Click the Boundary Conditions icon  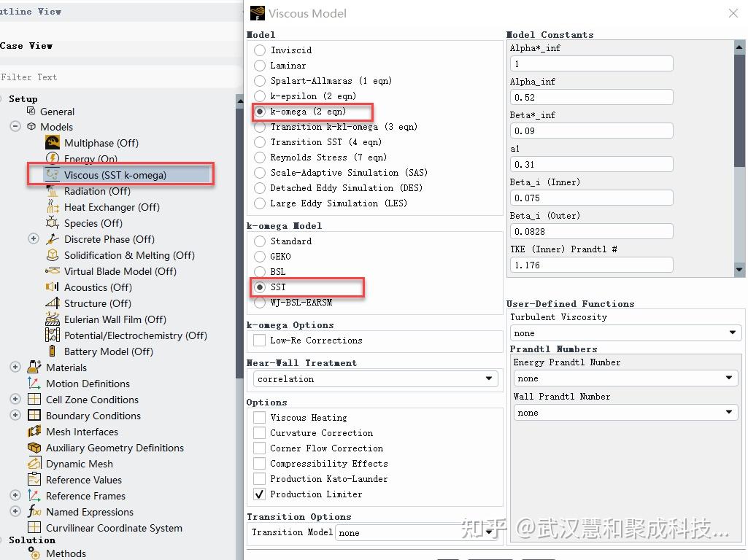tap(34, 415)
